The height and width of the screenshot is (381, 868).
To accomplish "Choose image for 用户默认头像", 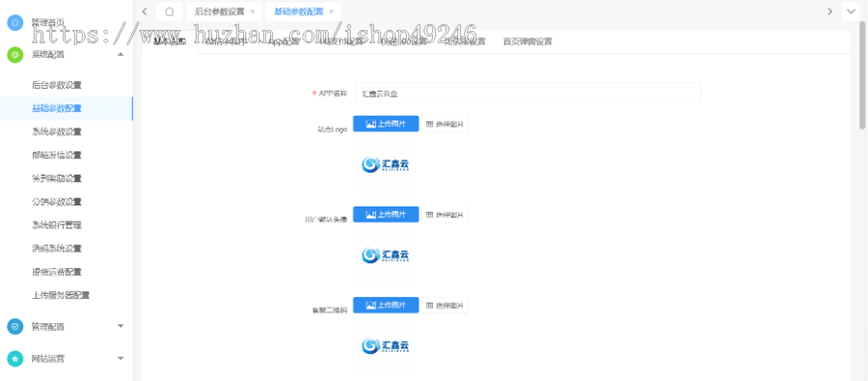I will point(445,214).
